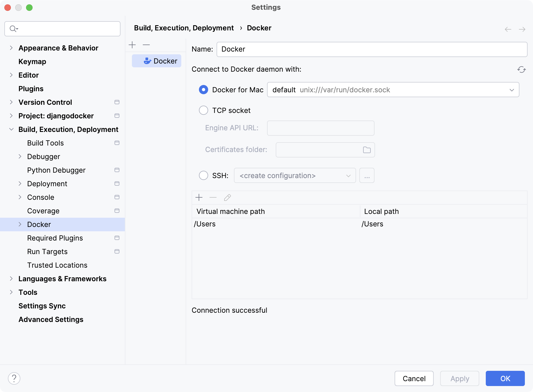
Task: Collapse the Build, Execution, Deployment section
Action: (11, 129)
